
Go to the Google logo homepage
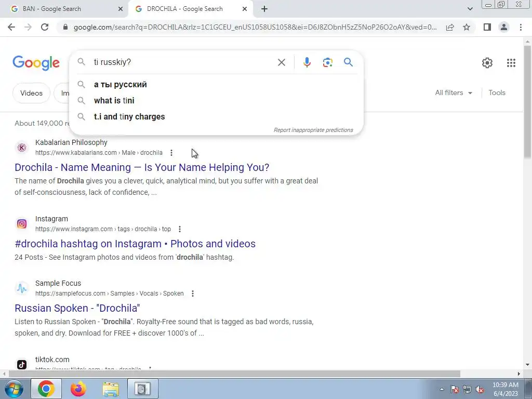[36, 63]
